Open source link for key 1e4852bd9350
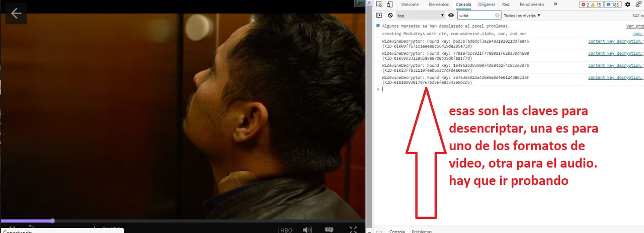 pos(616,65)
